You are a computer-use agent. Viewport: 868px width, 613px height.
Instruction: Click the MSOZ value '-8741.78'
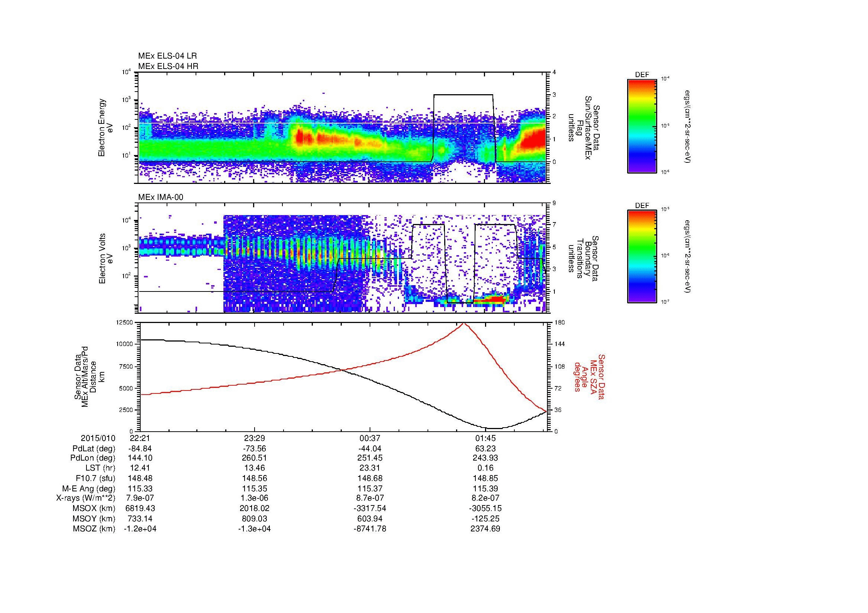coord(370,529)
